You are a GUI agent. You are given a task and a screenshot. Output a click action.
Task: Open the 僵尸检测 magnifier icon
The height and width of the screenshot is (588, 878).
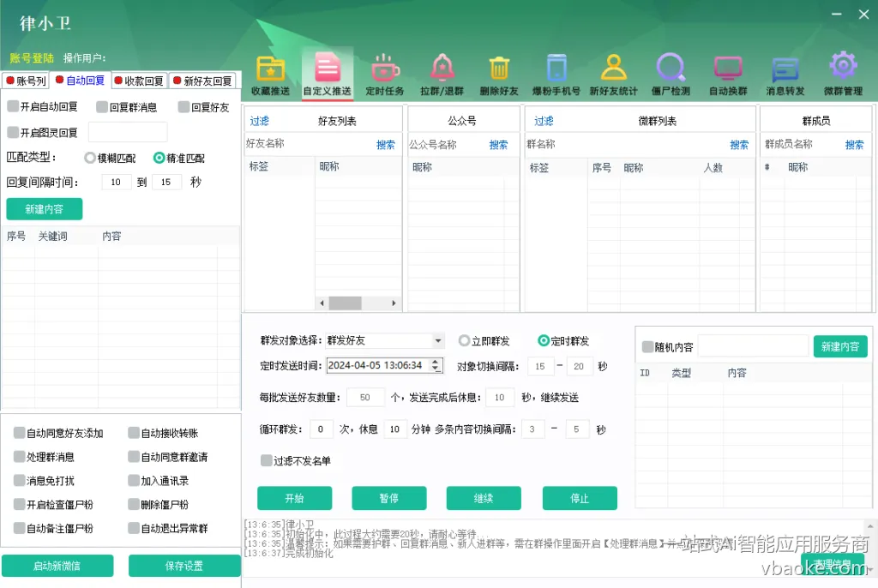pos(671,75)
